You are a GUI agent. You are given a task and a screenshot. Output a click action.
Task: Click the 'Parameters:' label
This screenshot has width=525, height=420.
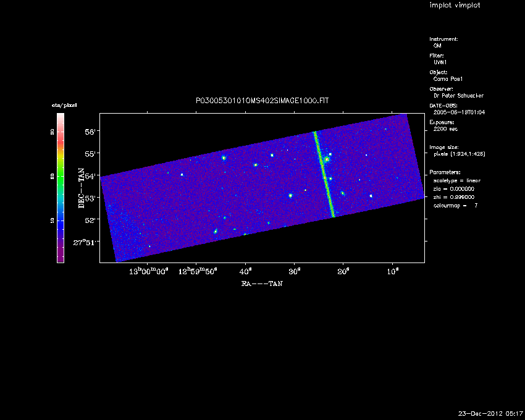point(445,172)
